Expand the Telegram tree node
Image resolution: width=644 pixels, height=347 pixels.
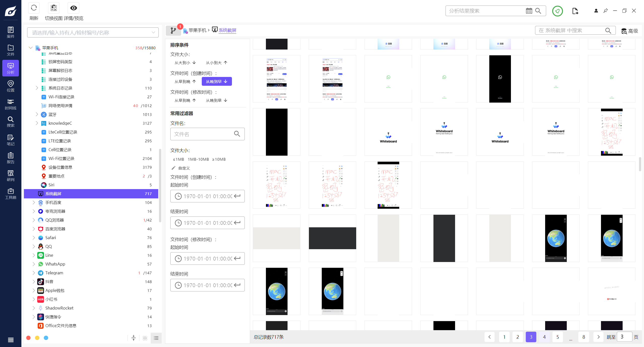pos(34,273)
